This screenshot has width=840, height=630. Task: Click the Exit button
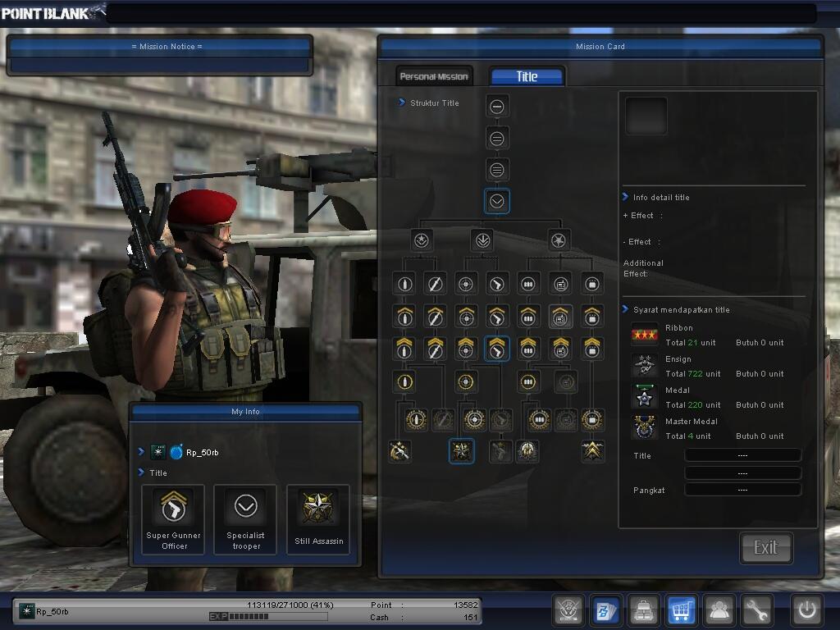tap(766, 547)
